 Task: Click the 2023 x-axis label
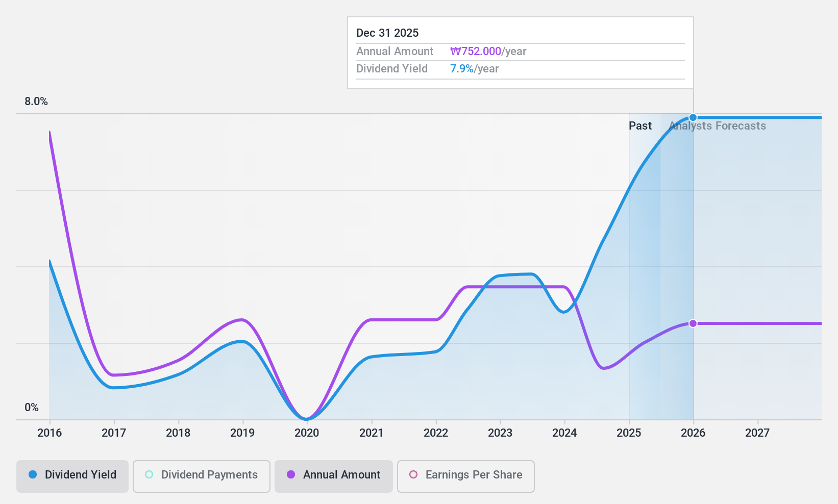tap(500, 433)
